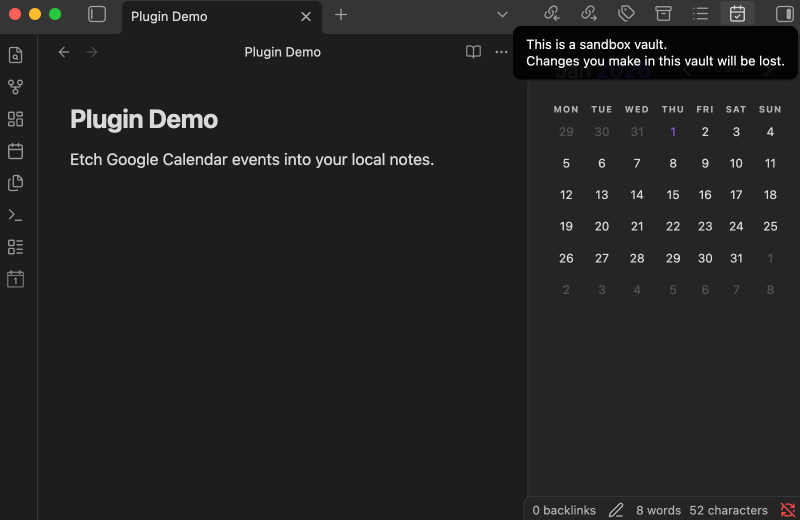Navigate forward with the right arrow
Screen dimensions: 800x520
pos(92,52)
